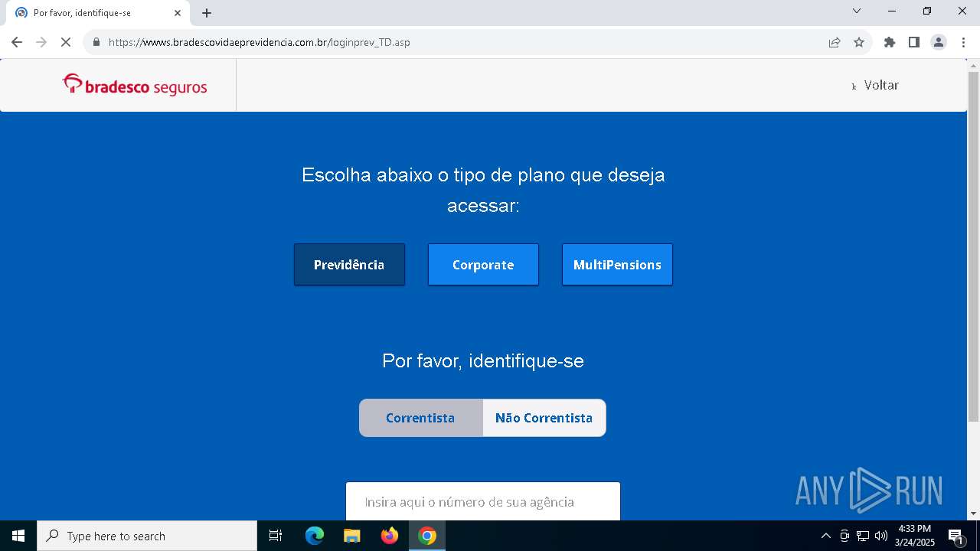Click the browser forward arrow
This screenshot has width=980, height=551.
point(41,42)
